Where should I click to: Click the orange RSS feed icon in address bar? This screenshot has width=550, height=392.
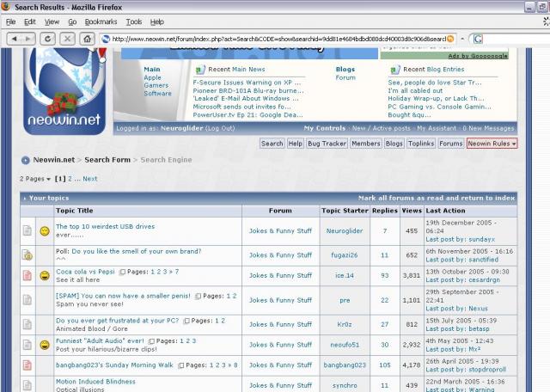coord(450,39)
